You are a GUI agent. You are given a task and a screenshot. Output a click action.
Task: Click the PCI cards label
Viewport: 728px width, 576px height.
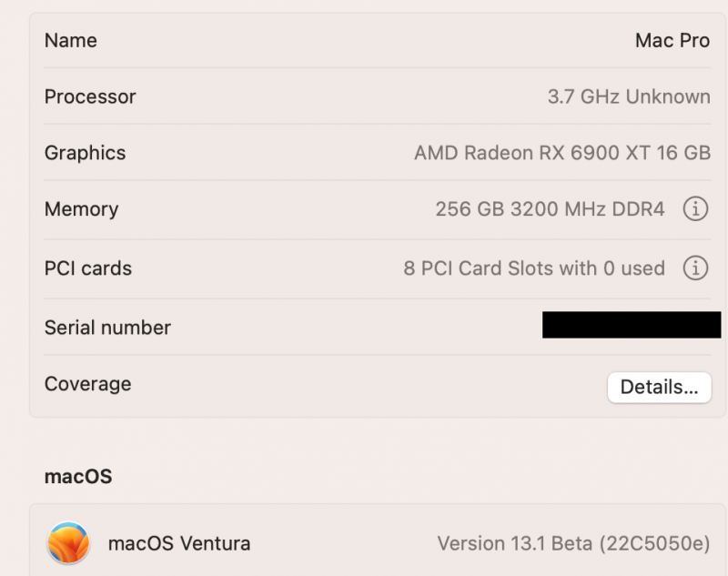[x=88, y=268]
